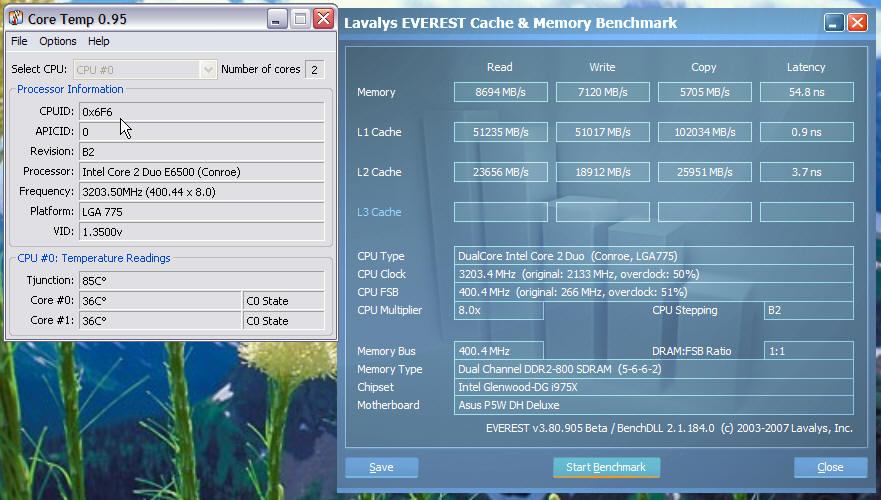Click the L2 Cache Copy value 25951 MB/s
This screenshot has width=881, height=500.
(705, 172)
